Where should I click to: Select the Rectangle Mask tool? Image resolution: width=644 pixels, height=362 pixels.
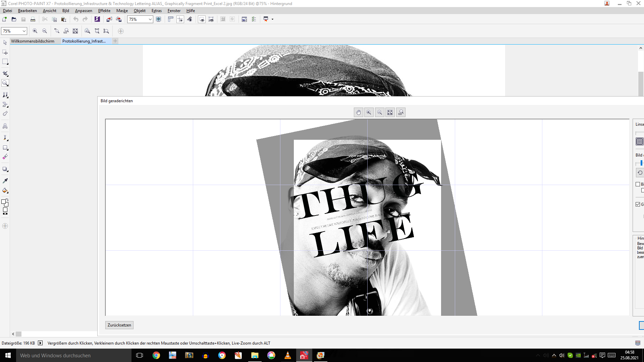point(5,62)
